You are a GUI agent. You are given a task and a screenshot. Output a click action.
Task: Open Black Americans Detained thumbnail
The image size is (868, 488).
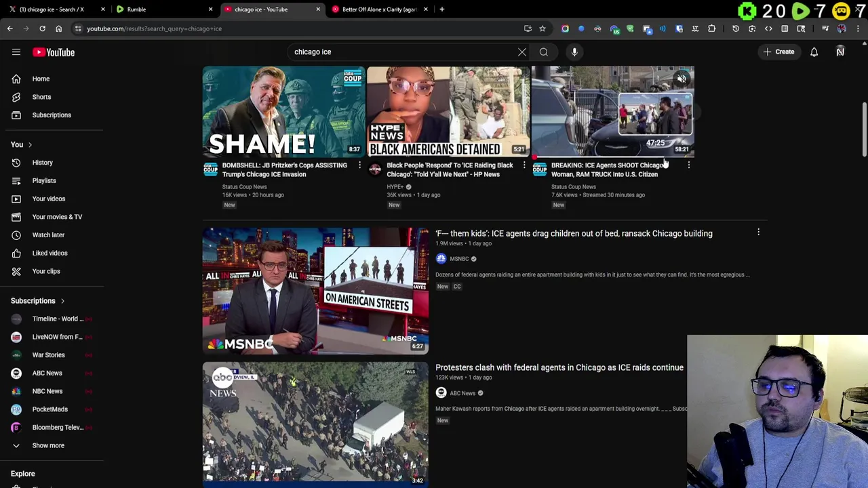448,112
